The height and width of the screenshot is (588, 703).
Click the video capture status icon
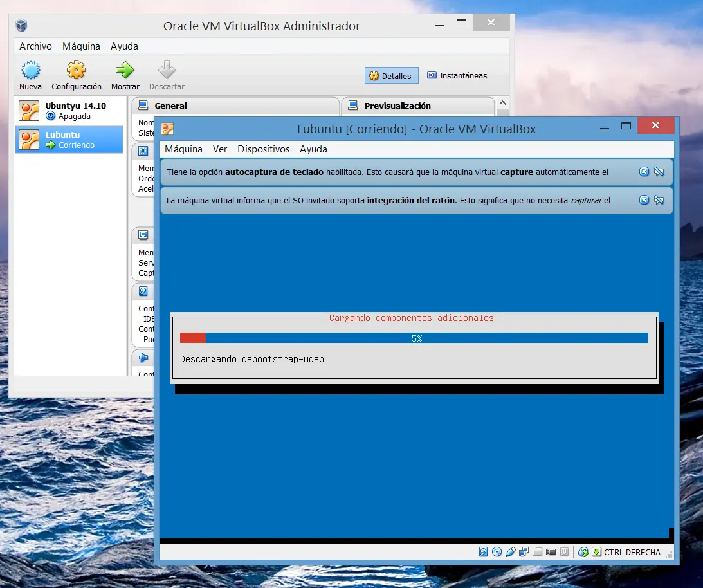click(x=551, y=552)
